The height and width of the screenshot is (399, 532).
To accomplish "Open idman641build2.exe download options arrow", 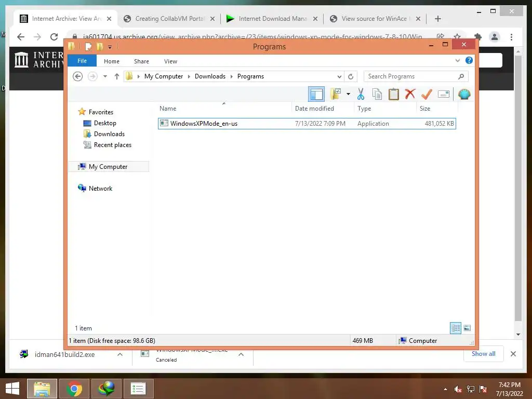I will [x=120, y=354].
